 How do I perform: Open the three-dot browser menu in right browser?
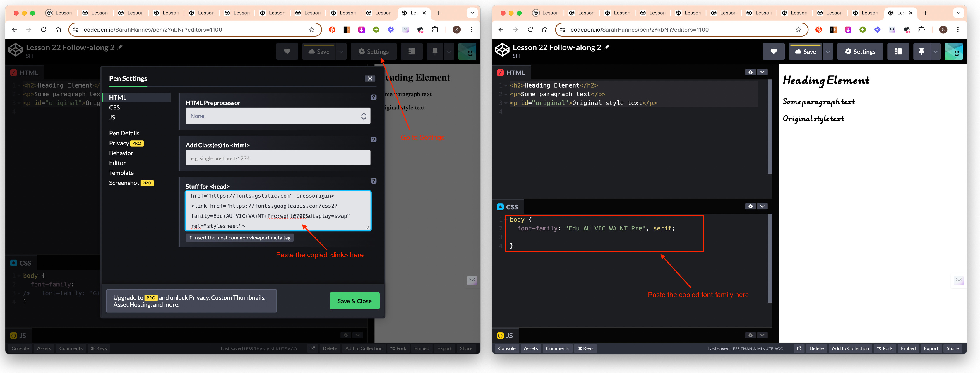pos(958,30)
